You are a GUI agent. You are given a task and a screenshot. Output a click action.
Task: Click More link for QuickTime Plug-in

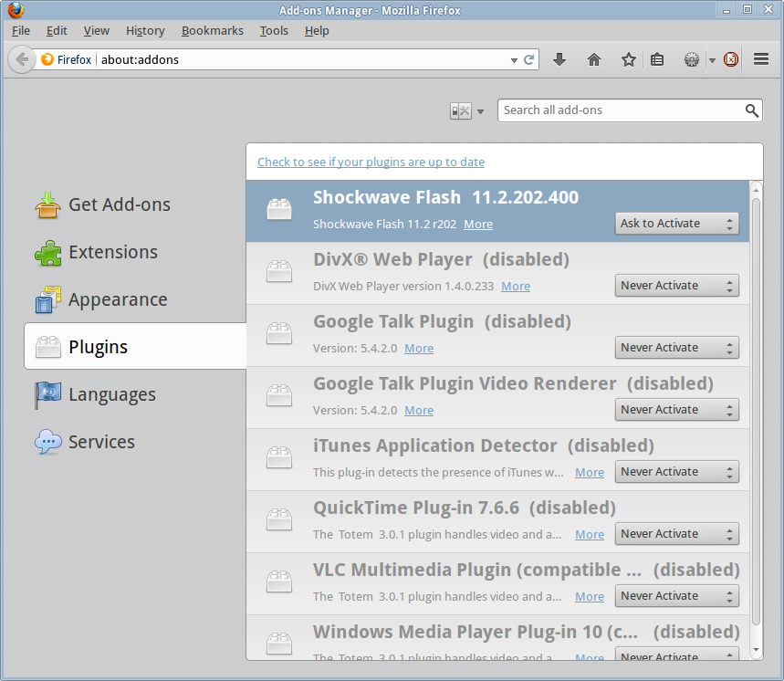click(x=590, y=534)
